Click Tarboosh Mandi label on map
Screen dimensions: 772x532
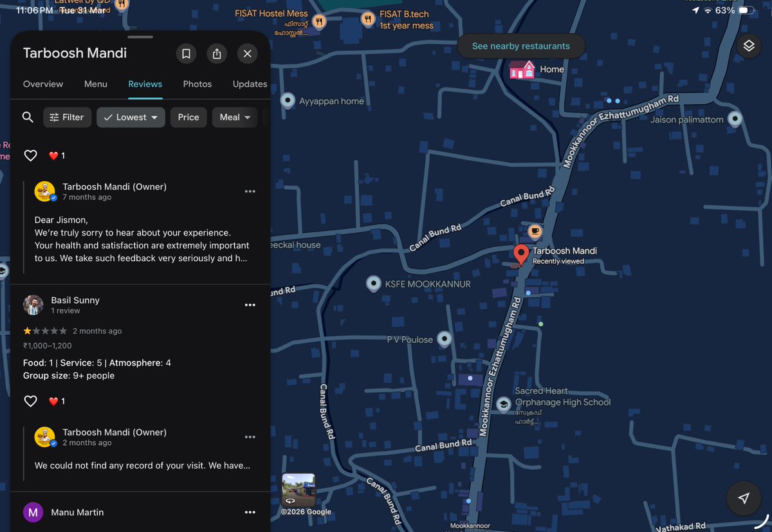[x=565, y=251]
